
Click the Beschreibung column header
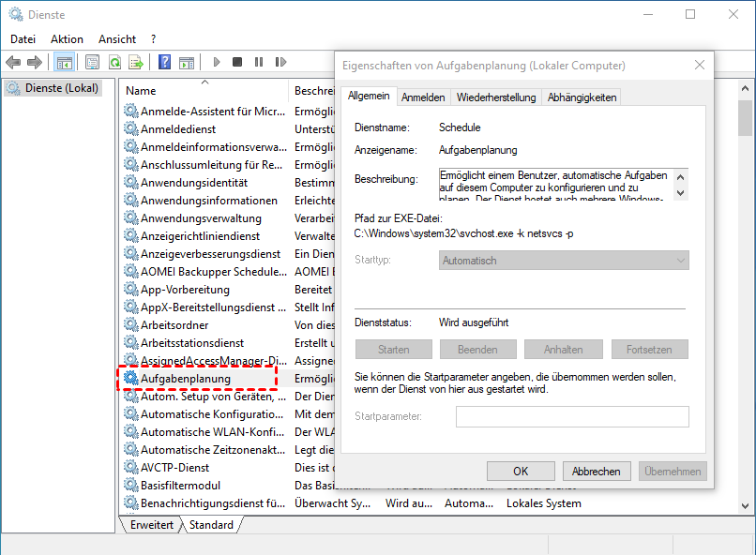(313, 91)
